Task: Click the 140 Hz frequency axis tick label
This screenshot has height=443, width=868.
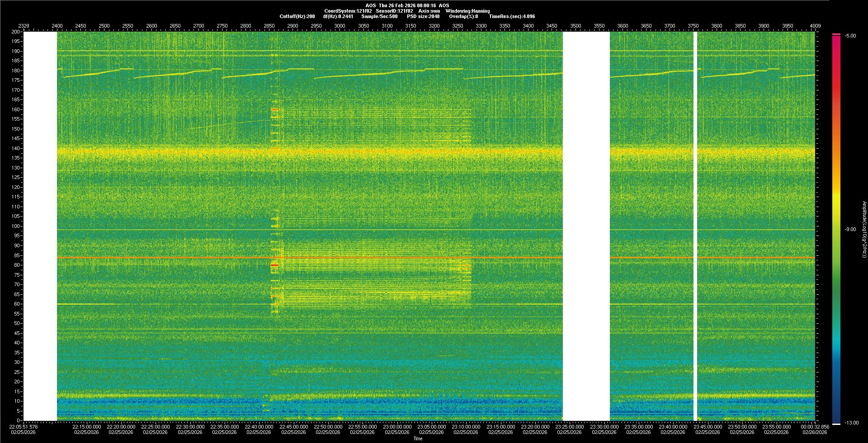Action: [x=16, y=148]
